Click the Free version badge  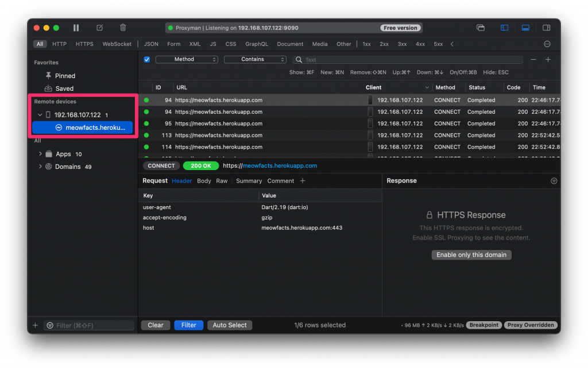(x=400, y=28)
